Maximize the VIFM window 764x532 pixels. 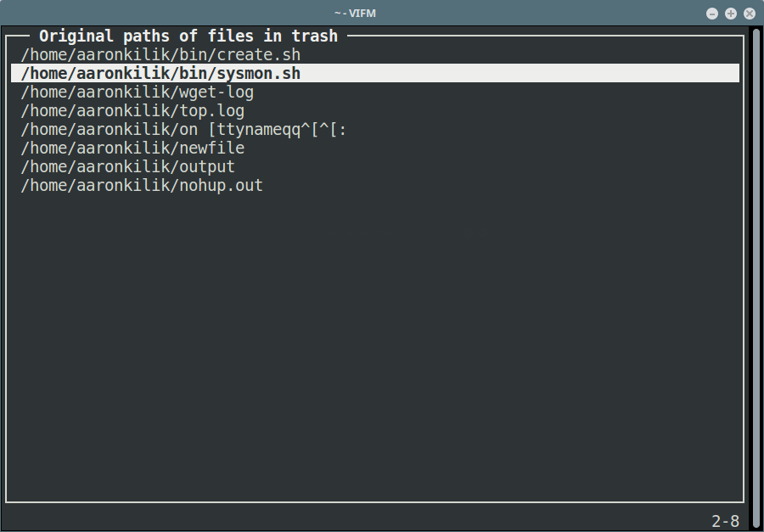(731, 14)
